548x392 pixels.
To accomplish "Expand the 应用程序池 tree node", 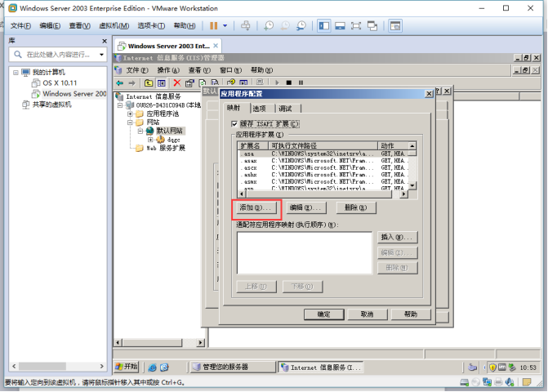I will [x=130, y=114].
